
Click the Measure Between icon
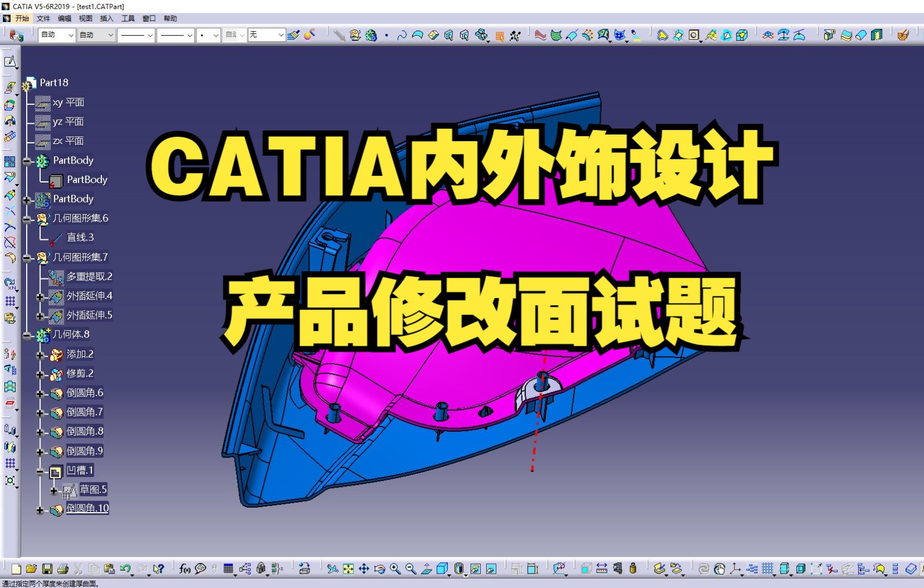602,569
